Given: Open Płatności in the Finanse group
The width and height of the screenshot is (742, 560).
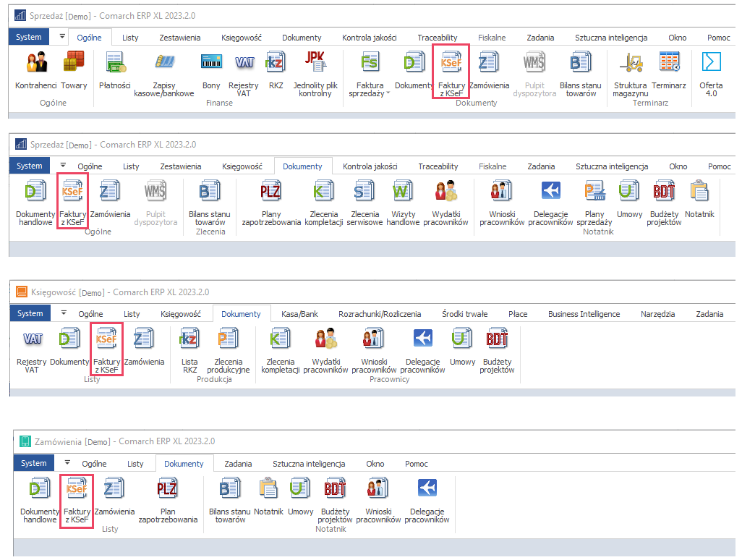Looking at the screenshot, I should (x=115, y=71).
